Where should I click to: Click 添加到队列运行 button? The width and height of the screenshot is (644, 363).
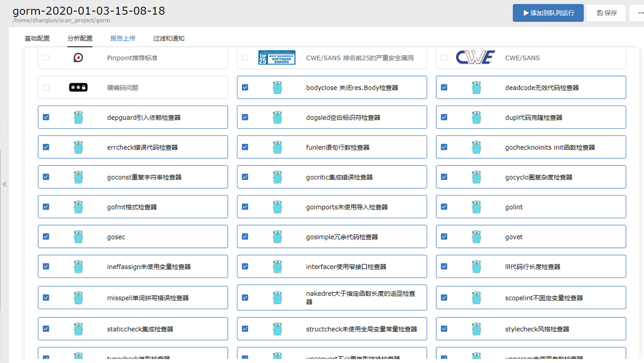548,13
